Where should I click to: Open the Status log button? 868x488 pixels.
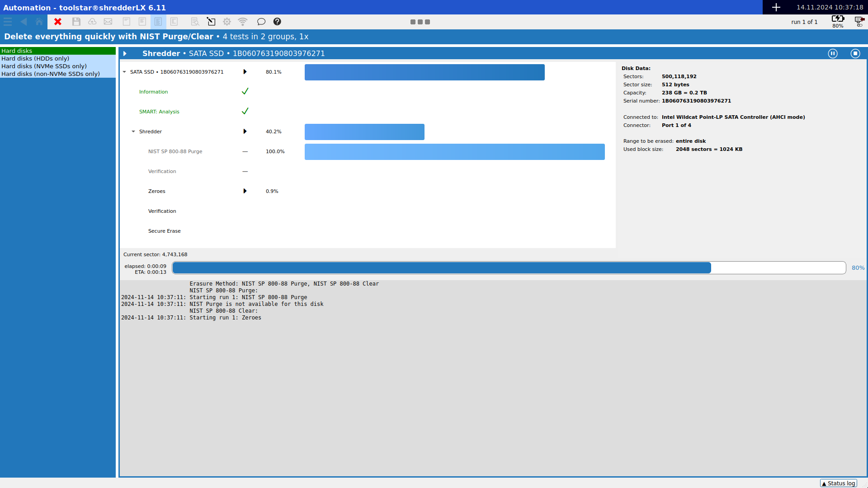[839, 483]
